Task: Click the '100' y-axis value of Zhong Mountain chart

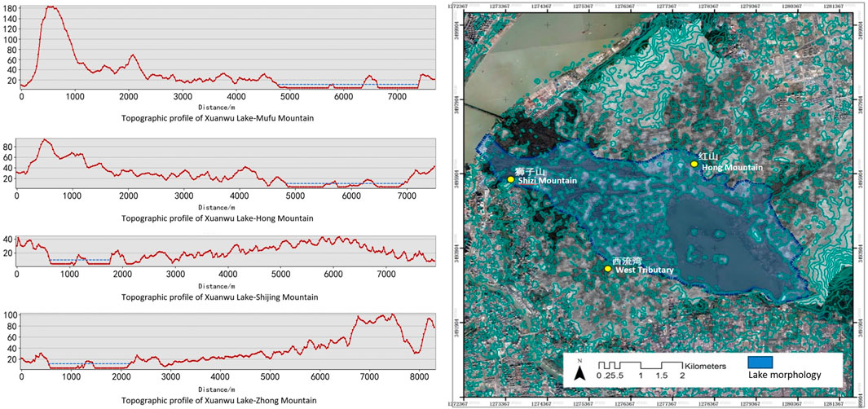Action: (x=9, y=316)
